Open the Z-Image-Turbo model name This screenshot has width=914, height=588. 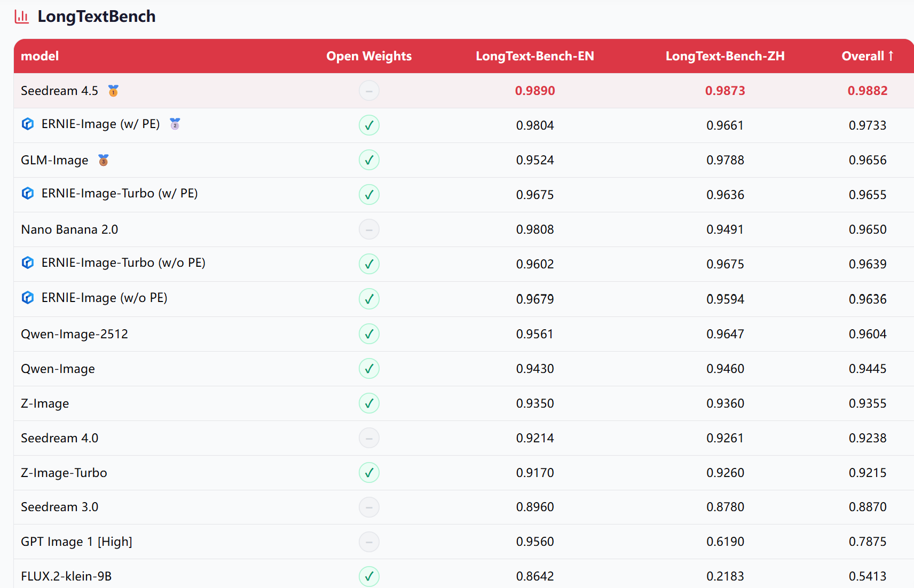click(64, 473)
